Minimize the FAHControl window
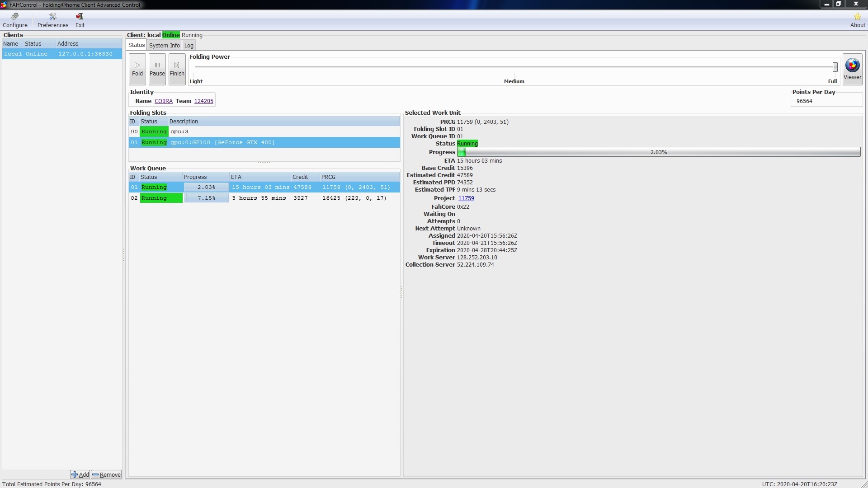The image size is (868, 488). 826,4
